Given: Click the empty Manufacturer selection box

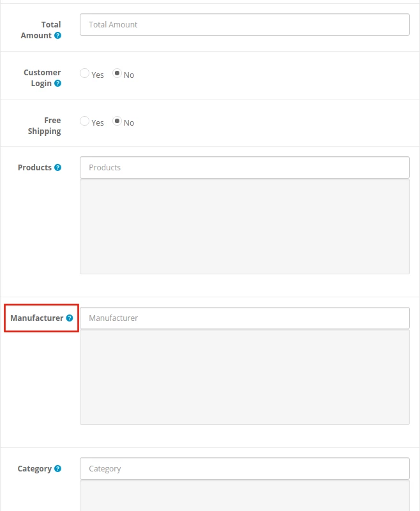Looking at the screenshot, I should tap(244, 377).
